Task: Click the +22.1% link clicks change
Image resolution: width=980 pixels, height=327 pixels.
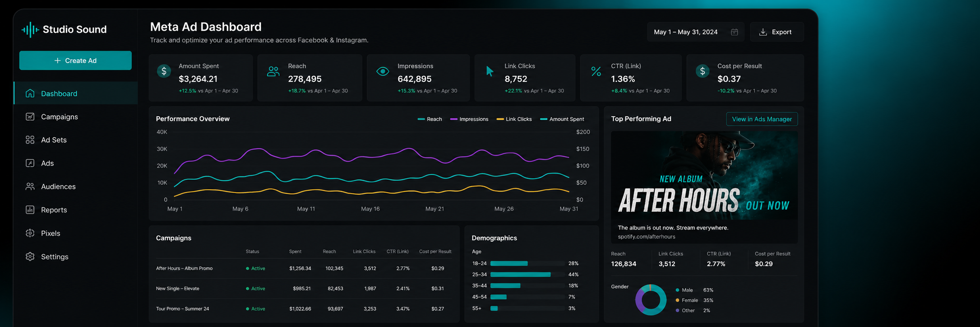Action: [x=513, y=91]
